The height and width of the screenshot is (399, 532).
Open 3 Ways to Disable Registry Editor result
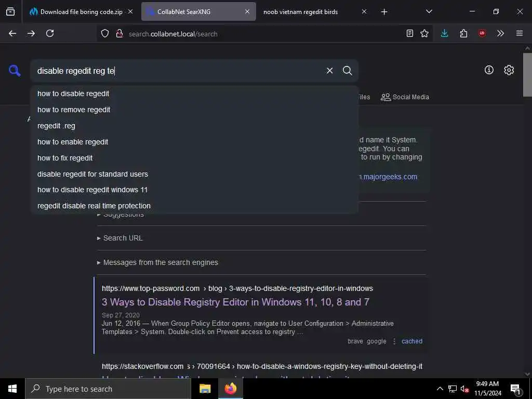coord(235,302)
